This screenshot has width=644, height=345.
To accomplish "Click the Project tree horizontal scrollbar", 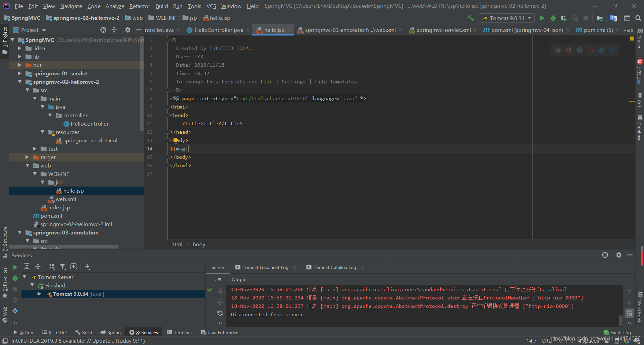I will [x=64, y=247].
